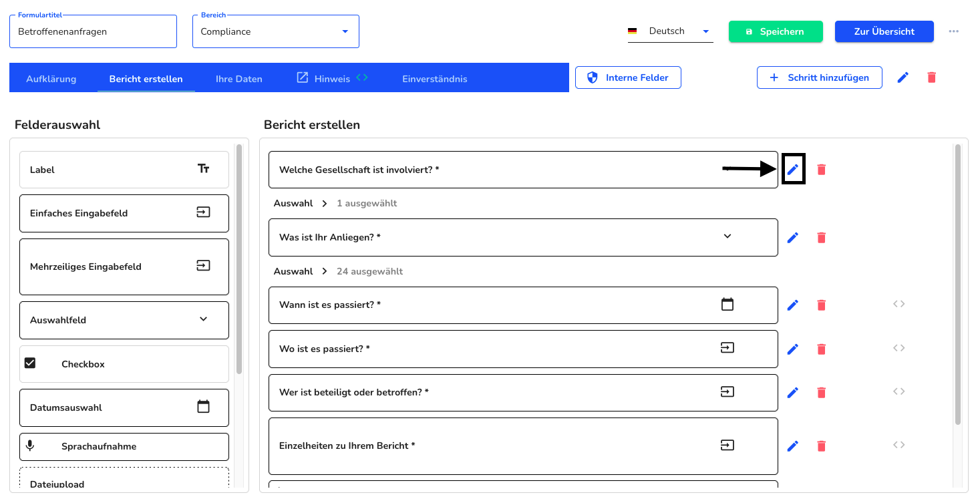Expand Auswahl with 1 ausgewählt
Viewport: 980px width, 501px height.
pos(325,204)
